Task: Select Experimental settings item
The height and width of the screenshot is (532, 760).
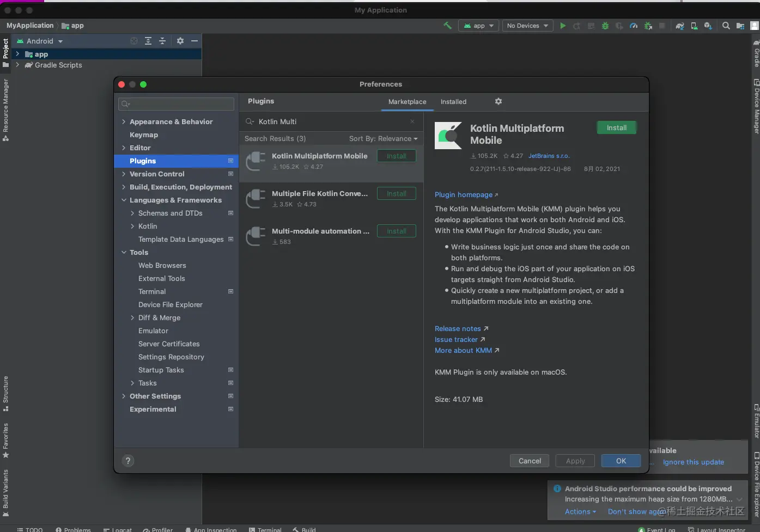Action: (x=153, y=409)
